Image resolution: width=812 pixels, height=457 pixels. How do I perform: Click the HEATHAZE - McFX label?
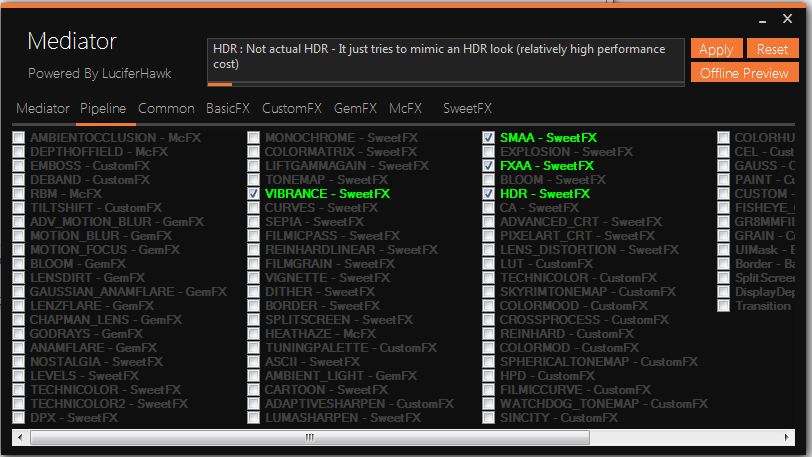coord(321,334)
